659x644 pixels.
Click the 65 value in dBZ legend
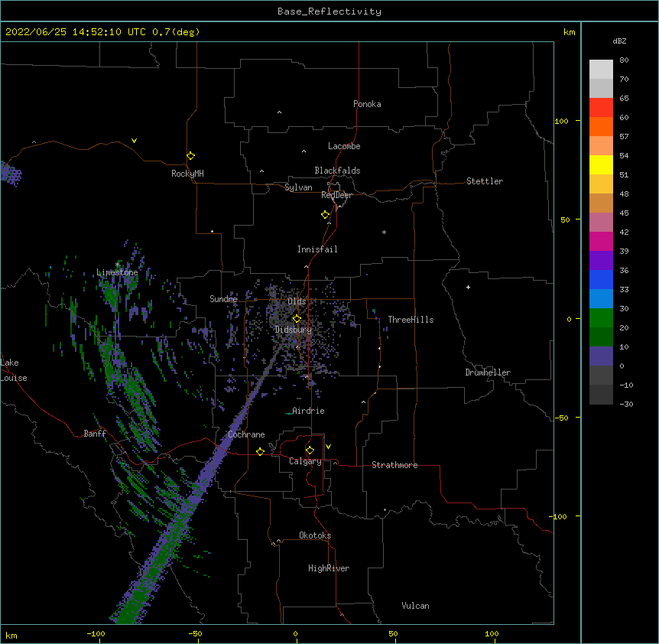[624, 99]
